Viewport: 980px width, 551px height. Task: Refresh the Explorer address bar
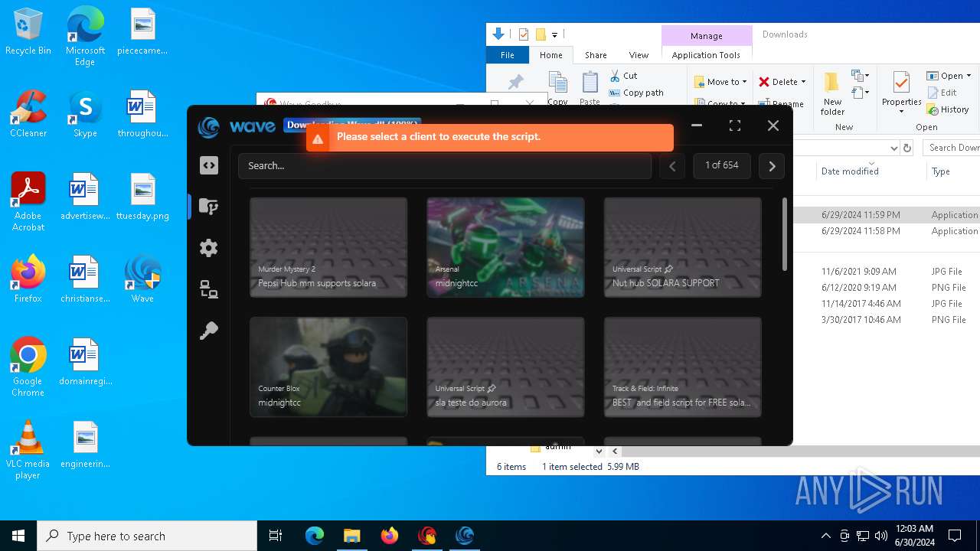908,148
